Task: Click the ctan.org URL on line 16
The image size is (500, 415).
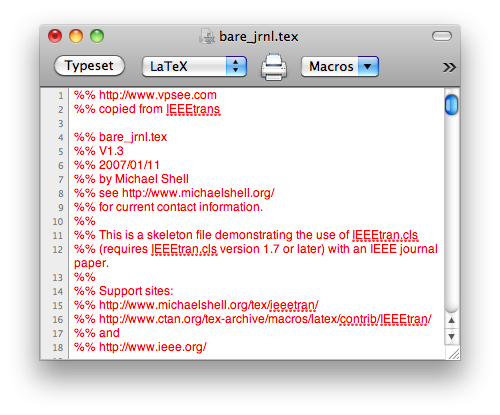Action: (265, 319)
